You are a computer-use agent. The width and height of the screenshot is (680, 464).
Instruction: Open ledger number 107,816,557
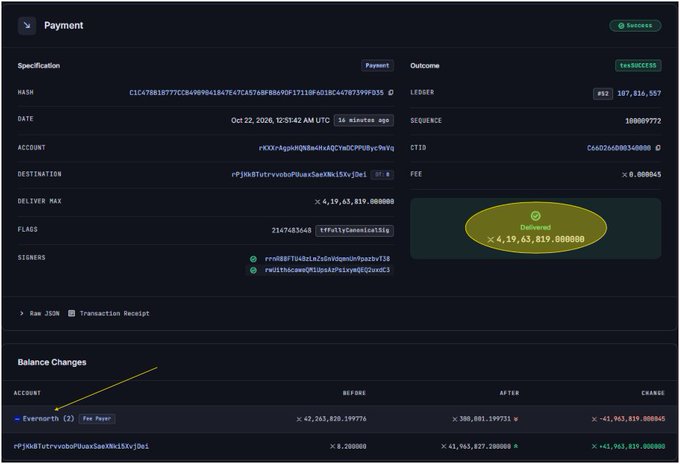pyautogui.click(x=639, y=93)
